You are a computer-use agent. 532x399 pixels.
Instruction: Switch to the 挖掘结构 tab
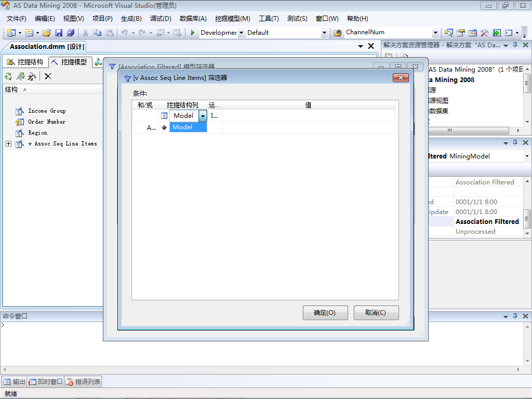pyautogui.click(x=25, y=62)
